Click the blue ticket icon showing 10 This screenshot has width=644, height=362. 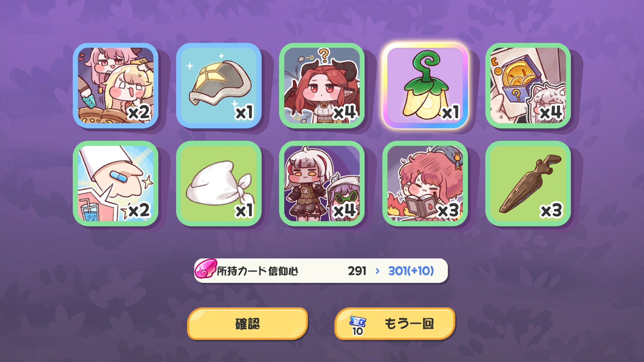pos(358,325)
